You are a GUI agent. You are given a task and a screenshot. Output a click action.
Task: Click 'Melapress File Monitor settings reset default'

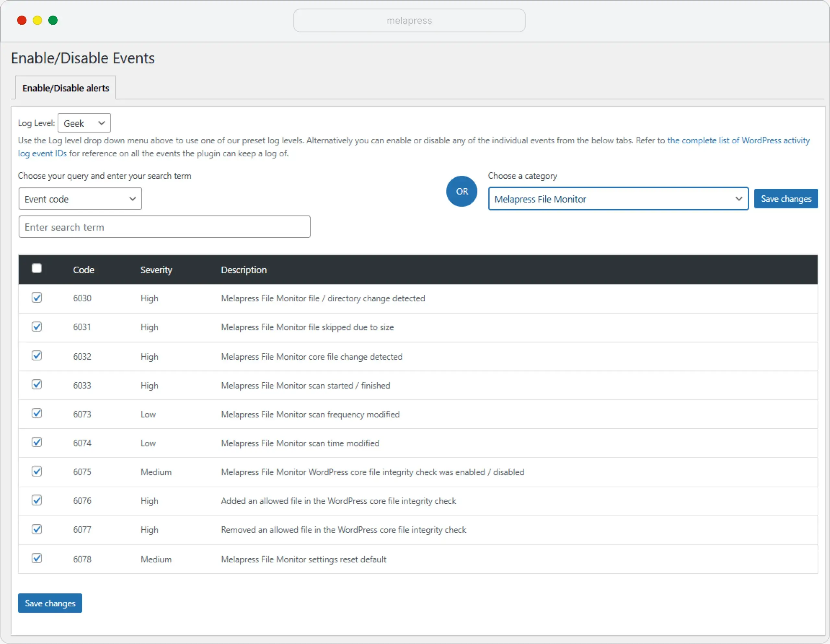coord(304,559)
